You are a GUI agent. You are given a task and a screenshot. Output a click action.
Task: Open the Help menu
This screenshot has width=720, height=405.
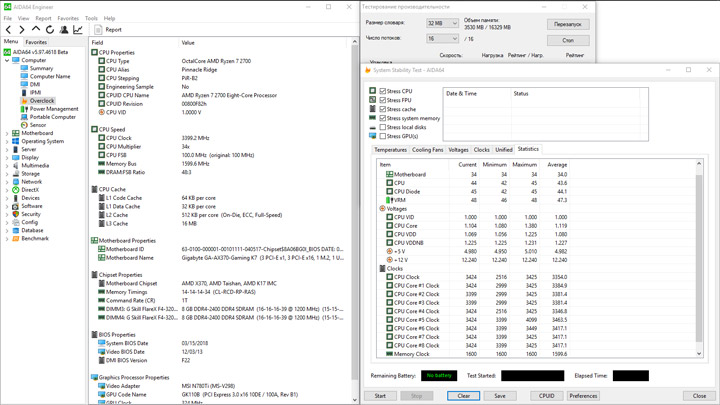109,18
